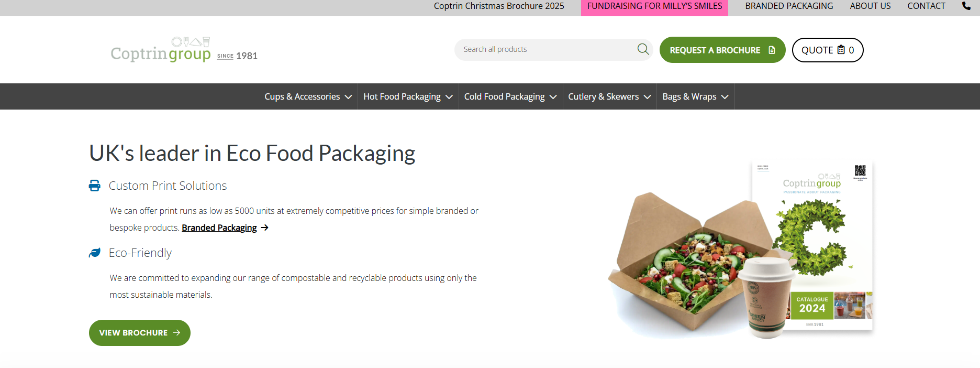Viewport: 980px width, 368px height.
Task: Expand the Cups & Accessories dropdown
Action: [x=308, y=96]
